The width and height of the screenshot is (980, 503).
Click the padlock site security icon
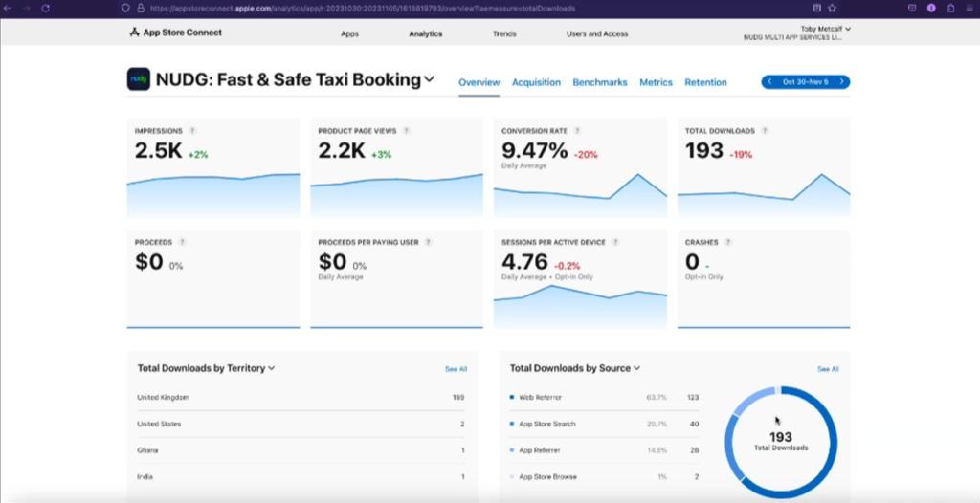coord(141,9)
